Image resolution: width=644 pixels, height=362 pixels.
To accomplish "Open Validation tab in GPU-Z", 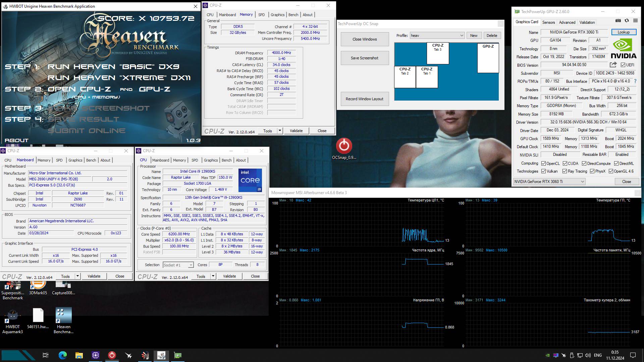I will [587, 22].
